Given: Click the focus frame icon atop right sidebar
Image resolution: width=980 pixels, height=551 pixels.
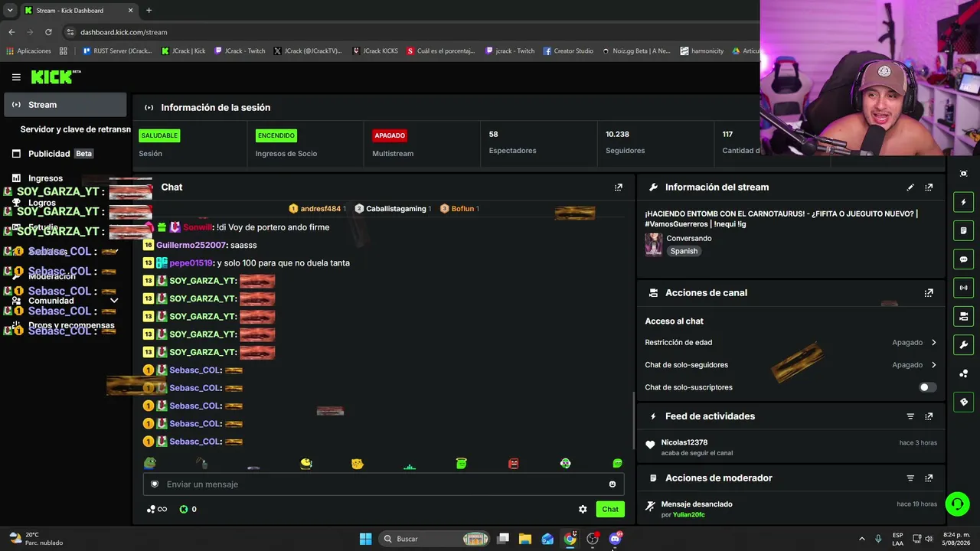Looking at the screenshot, I should (964, 174).
